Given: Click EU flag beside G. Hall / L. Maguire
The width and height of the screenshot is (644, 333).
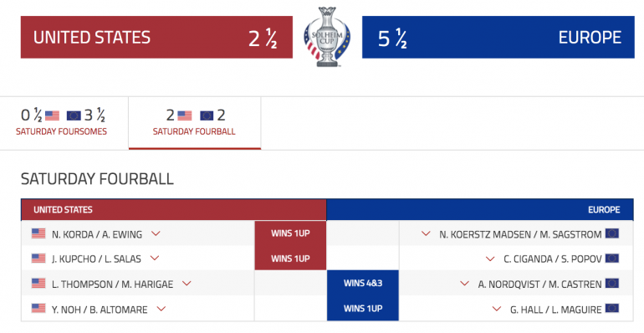Looking at the screenshot, I should (x=612, y=309).
